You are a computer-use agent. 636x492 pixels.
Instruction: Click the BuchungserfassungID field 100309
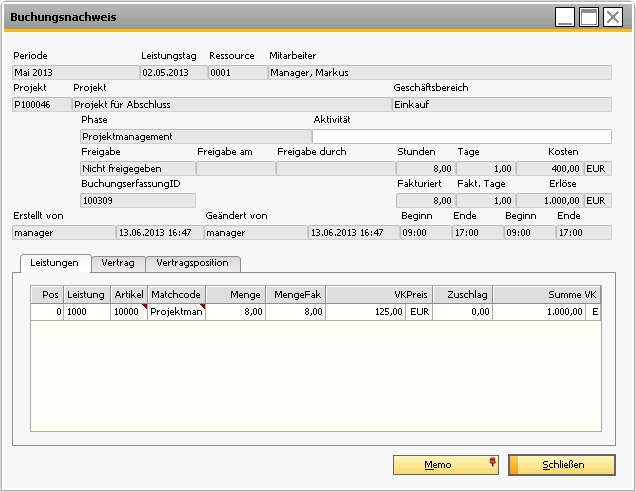(136, 201)
